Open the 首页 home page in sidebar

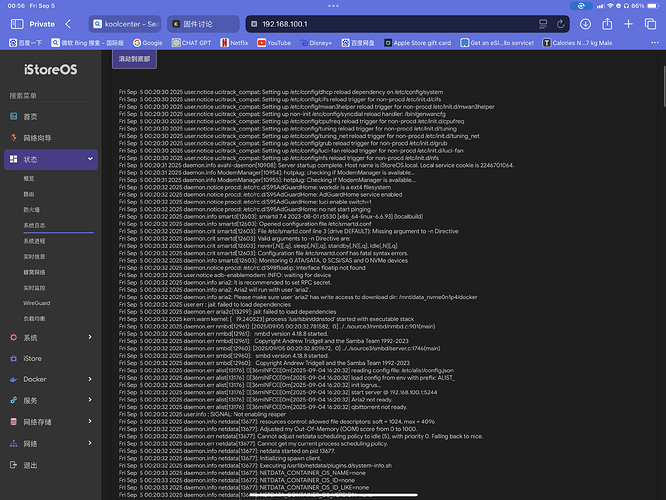pos(30,117)
